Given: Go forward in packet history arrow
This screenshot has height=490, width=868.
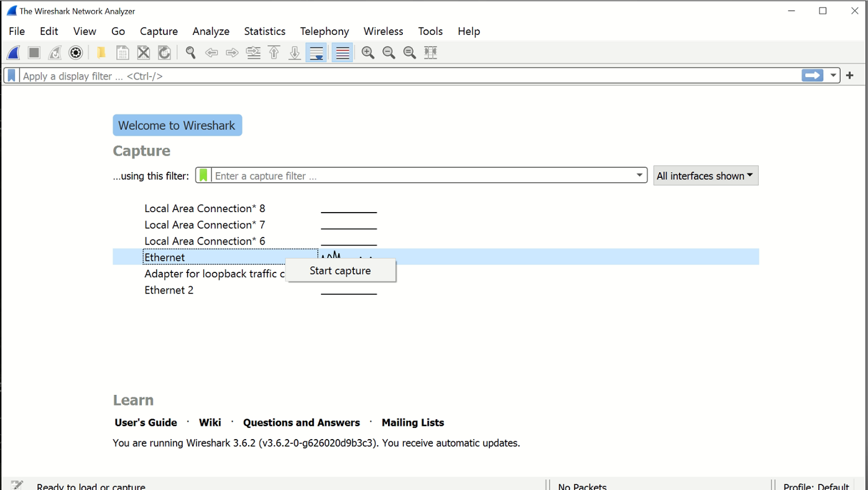Looking at the screenshot, I should pos(232,53).
